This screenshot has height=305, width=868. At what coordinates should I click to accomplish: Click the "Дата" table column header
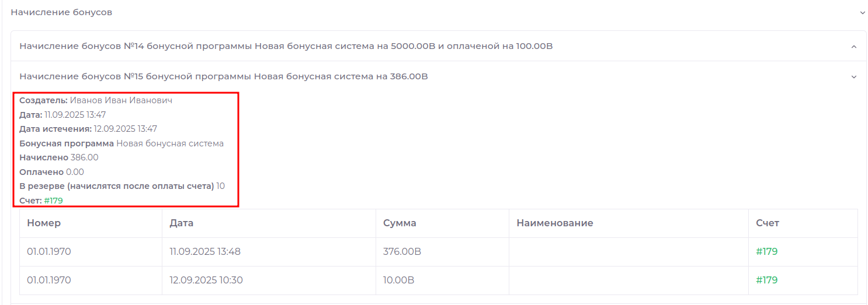[181, 223]
